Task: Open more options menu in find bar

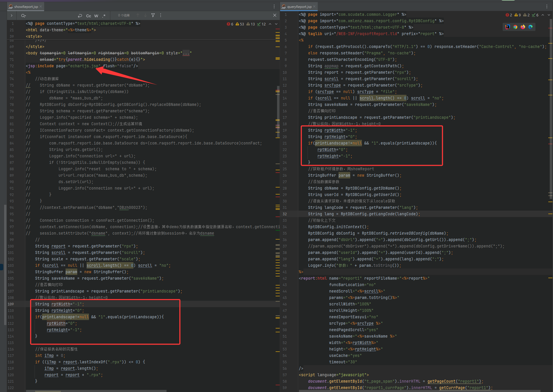Action: click(161, 15)
